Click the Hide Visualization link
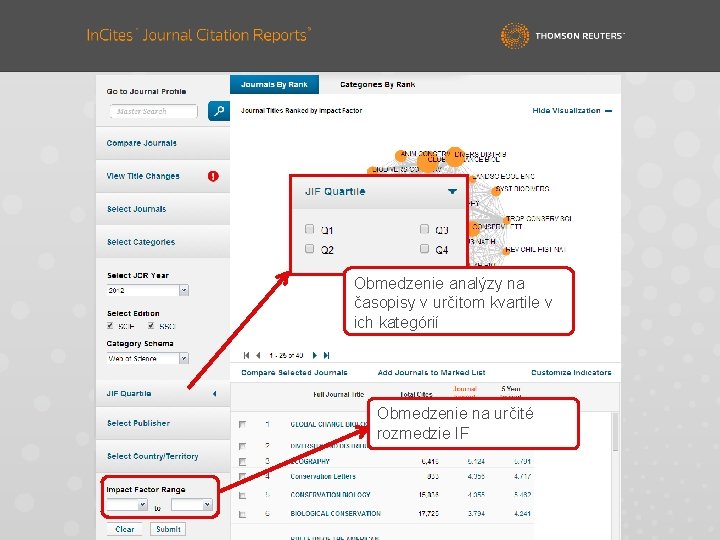 tap(566, 111)
